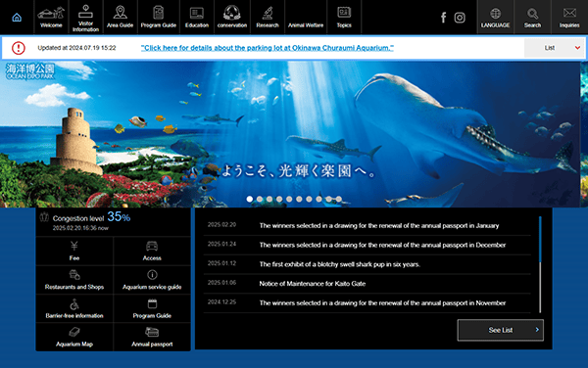The width and height of the screenshot is (588, 368).
Task: Visit the Instagram page icon
Action: coord(460,18)
